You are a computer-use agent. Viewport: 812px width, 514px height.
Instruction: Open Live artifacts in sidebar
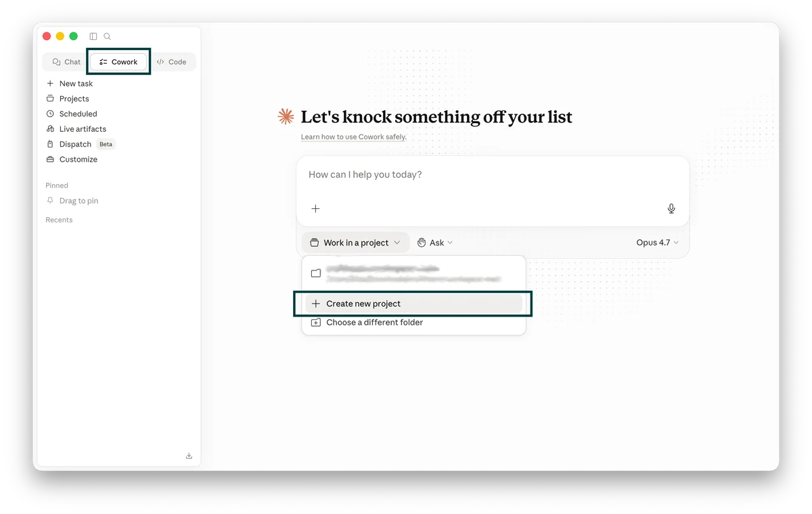point(76,129)
